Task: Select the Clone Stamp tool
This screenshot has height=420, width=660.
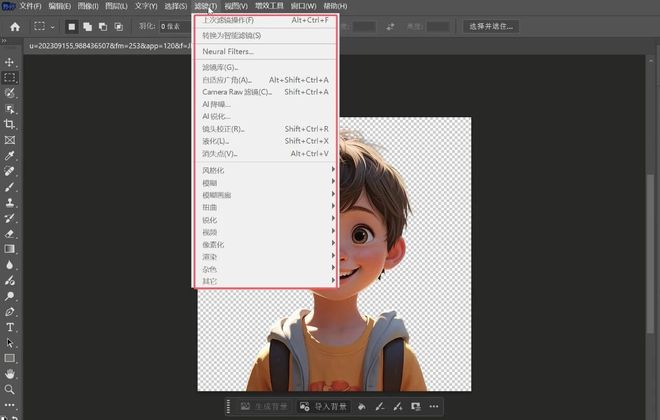Action: click(9, 202)
